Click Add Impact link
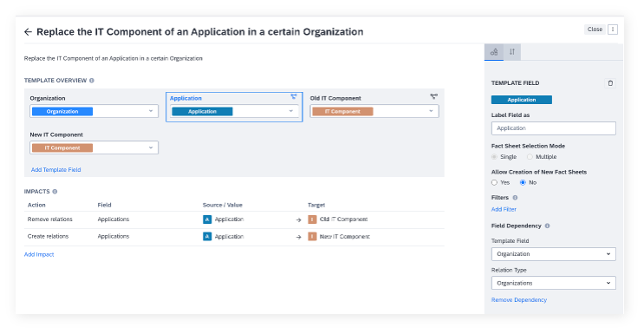The height and width of the screenshot is (334, 644). [x=39, y=254]
